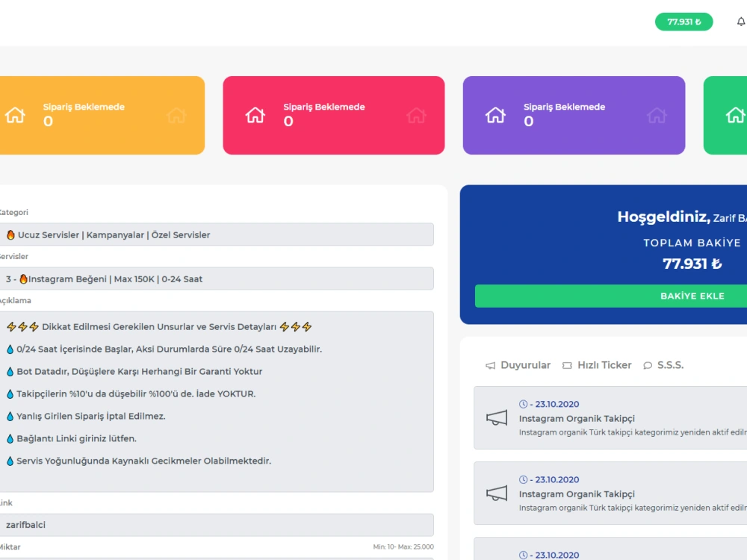Click the TOPLAM BAKİYE label
The width and height of the screenshot is (747, 560).
[x=692, y=243]
